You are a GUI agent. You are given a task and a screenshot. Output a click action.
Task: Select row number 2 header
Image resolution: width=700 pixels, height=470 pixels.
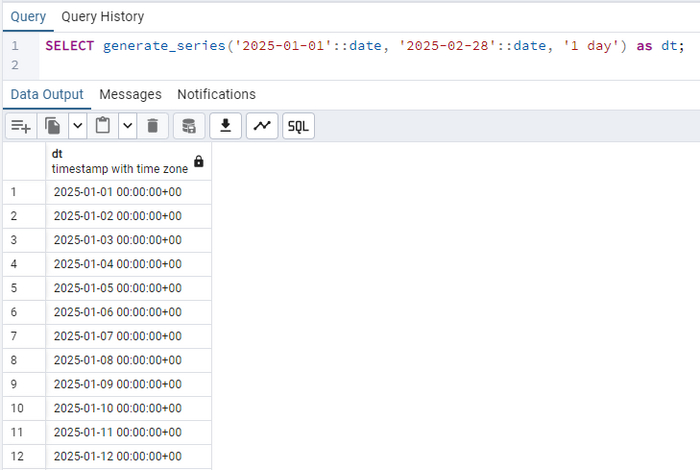pyautogui.click(x=24, y=216)
